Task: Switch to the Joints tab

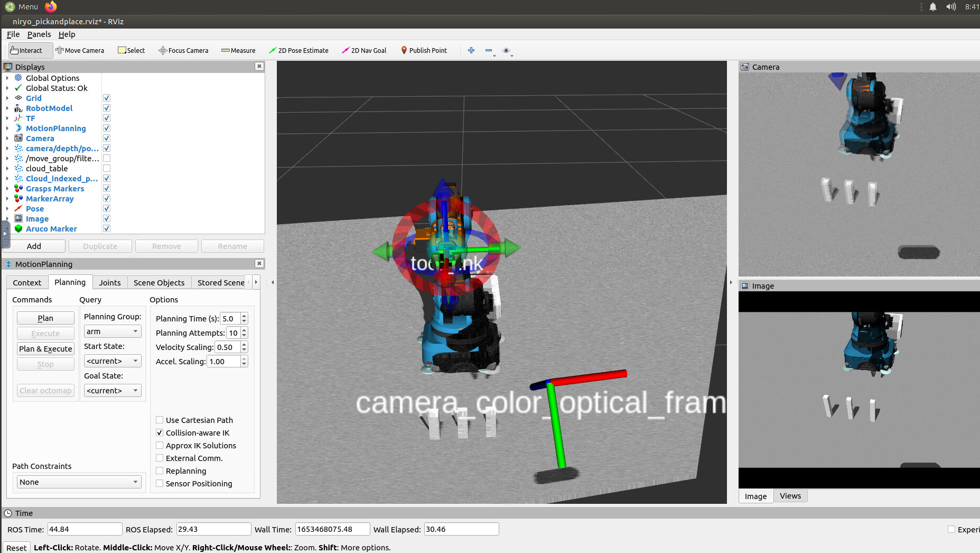Action: (x=109, y=283)
